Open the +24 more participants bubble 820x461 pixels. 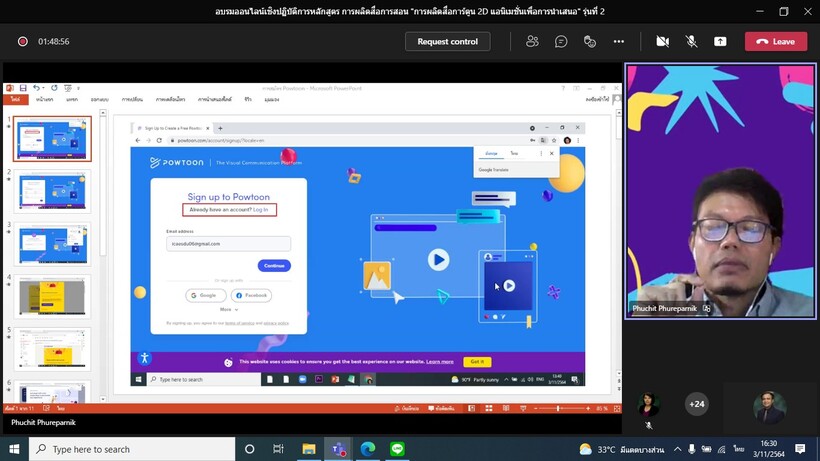[697, 404]
